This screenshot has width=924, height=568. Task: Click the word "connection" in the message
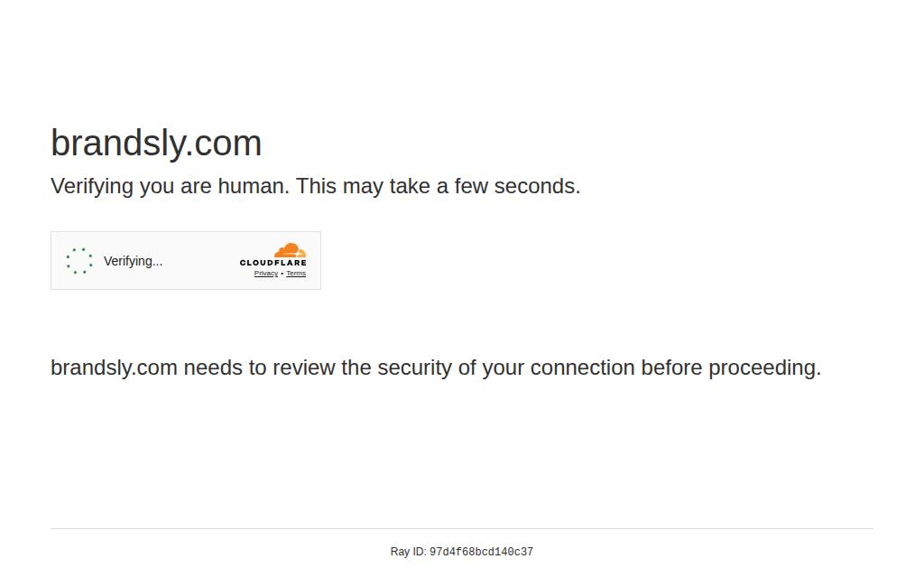582,368
